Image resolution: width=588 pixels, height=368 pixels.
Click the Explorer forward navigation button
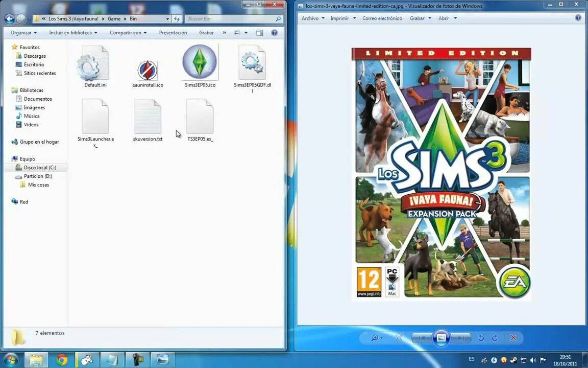point(21,19)
